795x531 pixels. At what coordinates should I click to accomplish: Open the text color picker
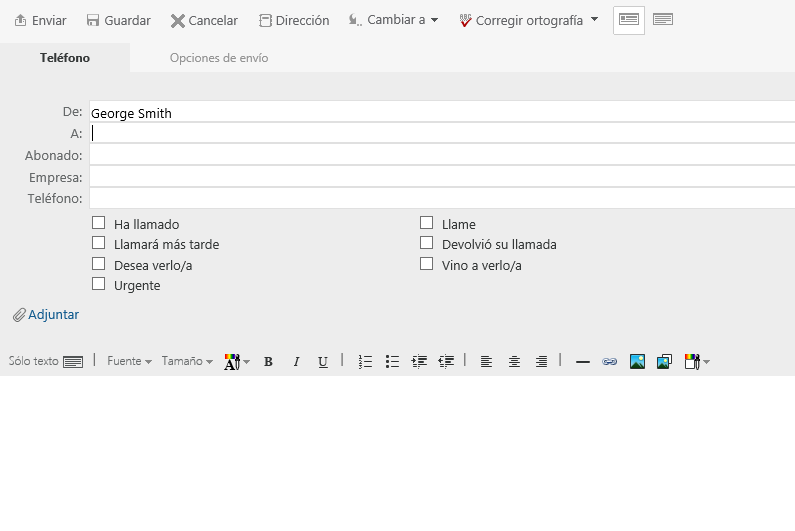click(x=237, y=362)
